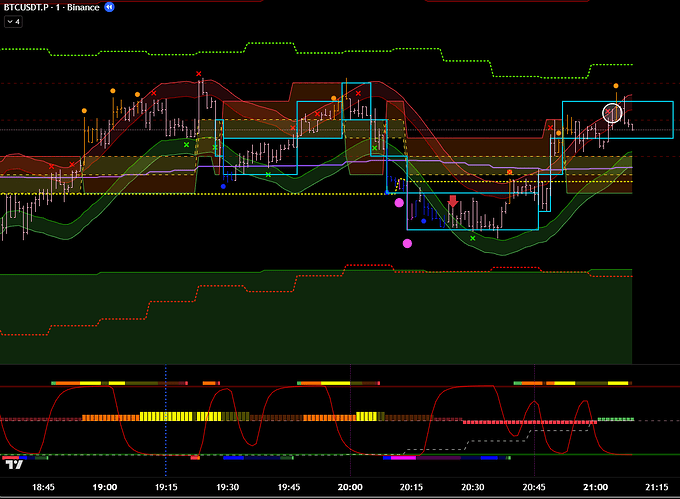The image size is (680, 499).
Task: Click the green X marker below red arrow
Action: (x=473, y=238)
